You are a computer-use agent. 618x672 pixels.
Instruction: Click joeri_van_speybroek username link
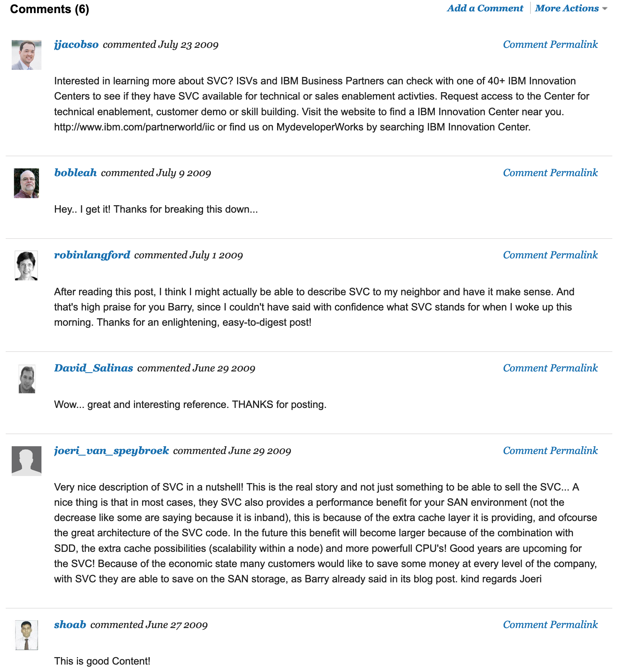pyautogui.click(x=112, y=451)
